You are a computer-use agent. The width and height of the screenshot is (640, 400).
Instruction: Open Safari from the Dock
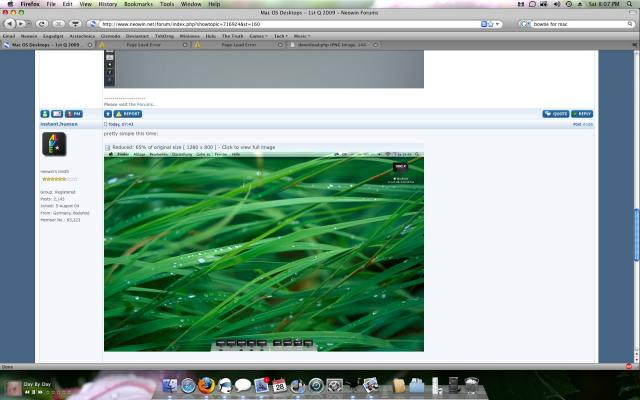(x=188, y=385)
